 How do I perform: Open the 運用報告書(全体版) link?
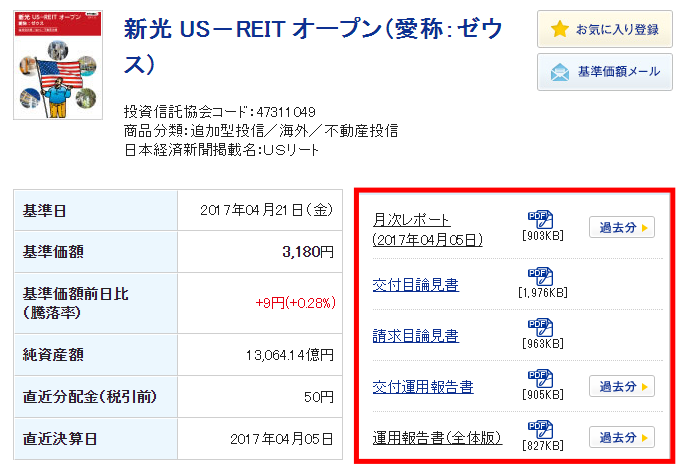click(x=437, y=437)
